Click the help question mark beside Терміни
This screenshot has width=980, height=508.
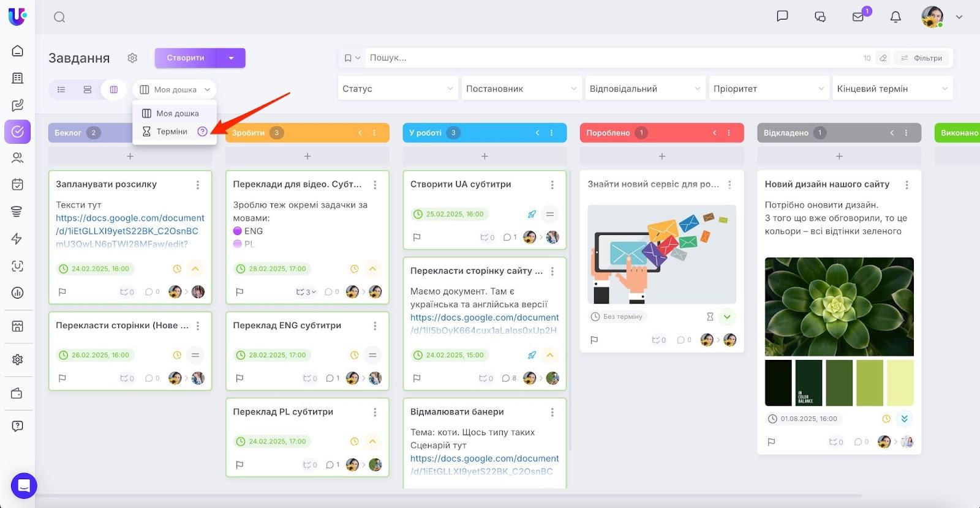[202, 132]
